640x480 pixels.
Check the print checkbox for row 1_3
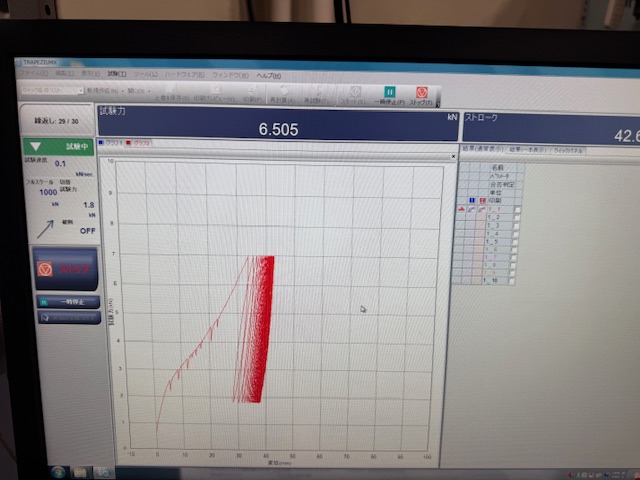[516, 225]
